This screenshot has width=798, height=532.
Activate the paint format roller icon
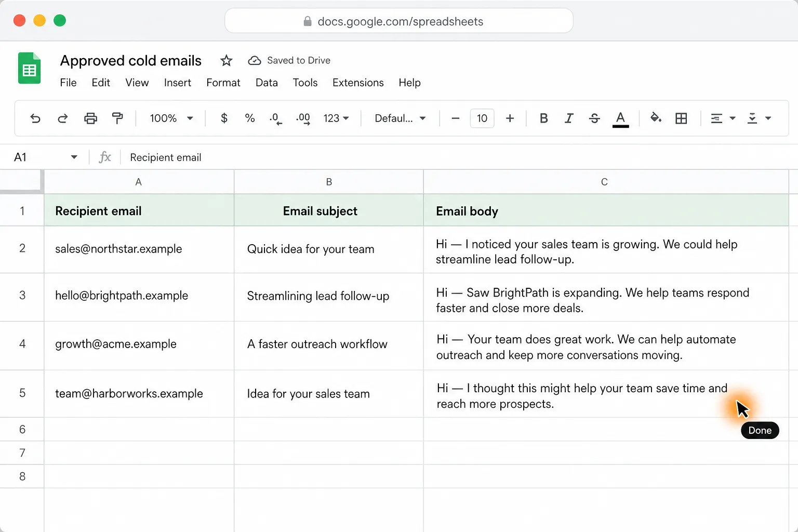118,118
